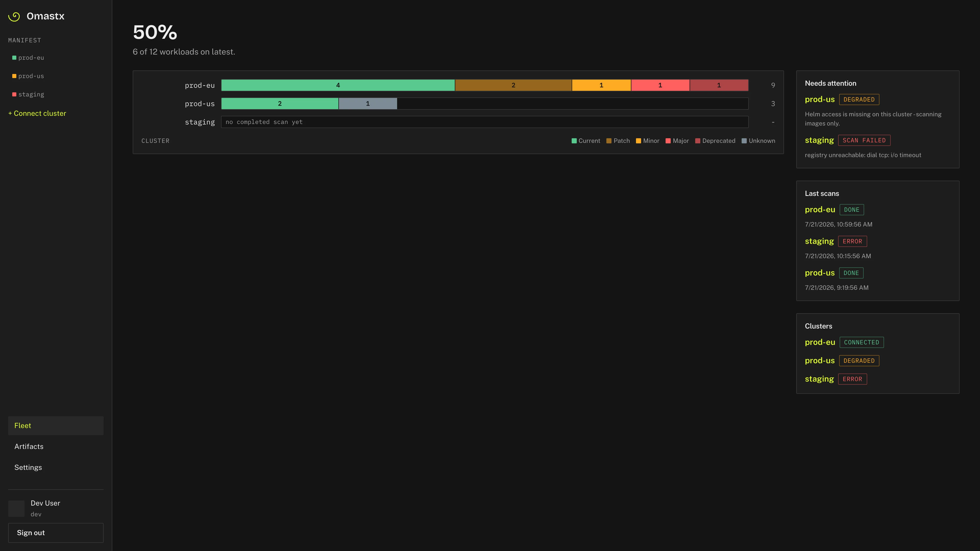Click the green Current segment in prod-us bar
Image resolution: width=980 pixels, height=551 pixels.
pos(280,103)
